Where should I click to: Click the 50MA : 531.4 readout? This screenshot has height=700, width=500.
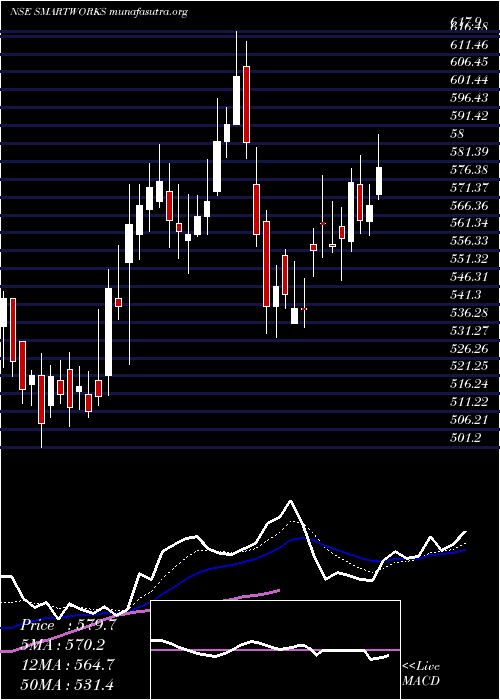click(69, 684)
